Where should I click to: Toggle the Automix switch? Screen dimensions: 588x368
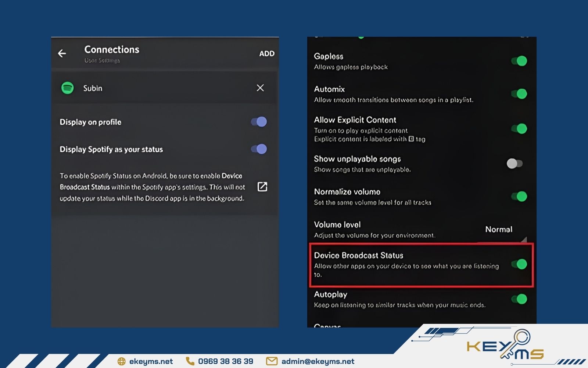coord(519,94)
